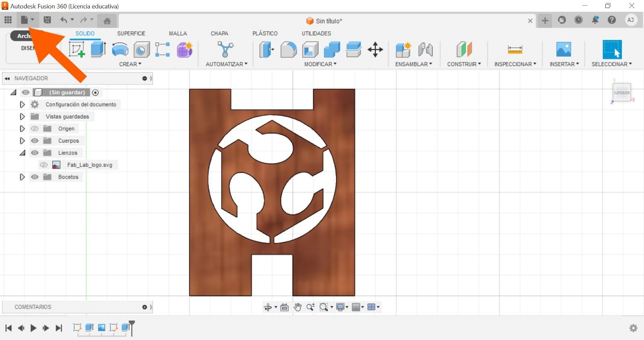Click the Select tool icon

pos(612,50)
